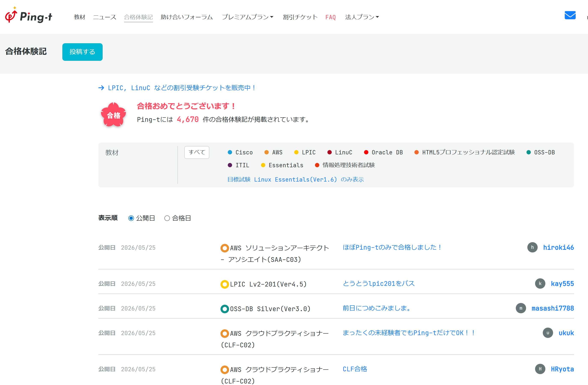Open user profile HRyota
Viewport: 588px width, 385px height.
click(x=562, y=369)
